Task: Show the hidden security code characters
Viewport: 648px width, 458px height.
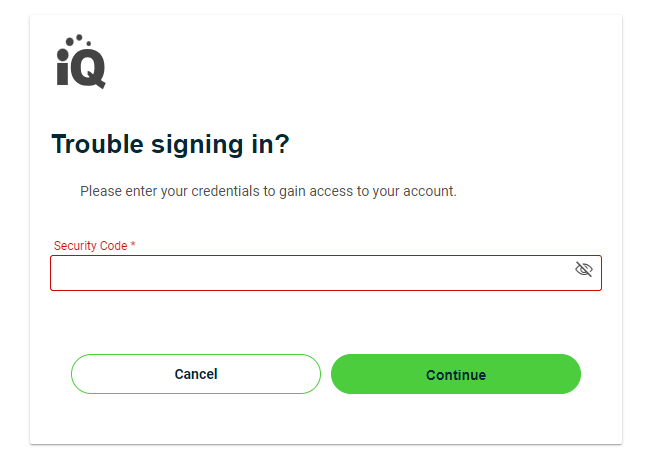Action: pos(584,270)
